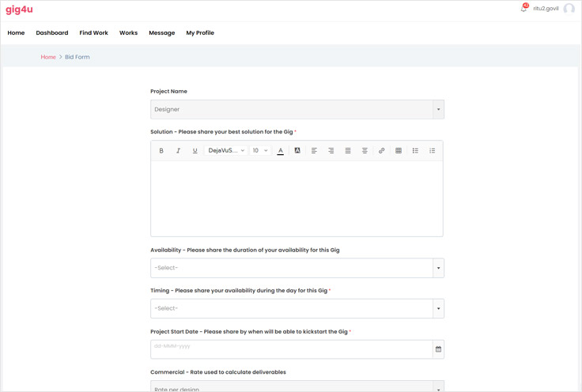Image resolution: width=582 pixels, height=392 pixels.
Task: Click inside the Solution text area
Action: [297, 198]
